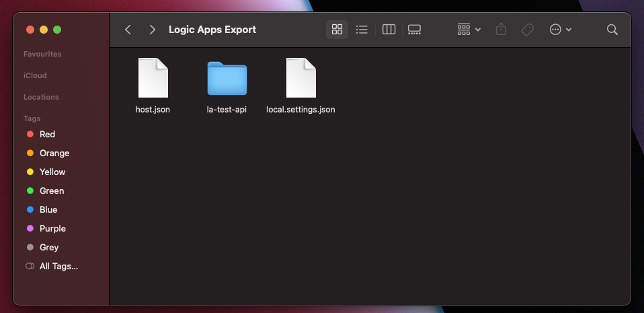Minimize window with the yellow button
Viewport: 644px width, 313px height.
(x=44, y=30)
